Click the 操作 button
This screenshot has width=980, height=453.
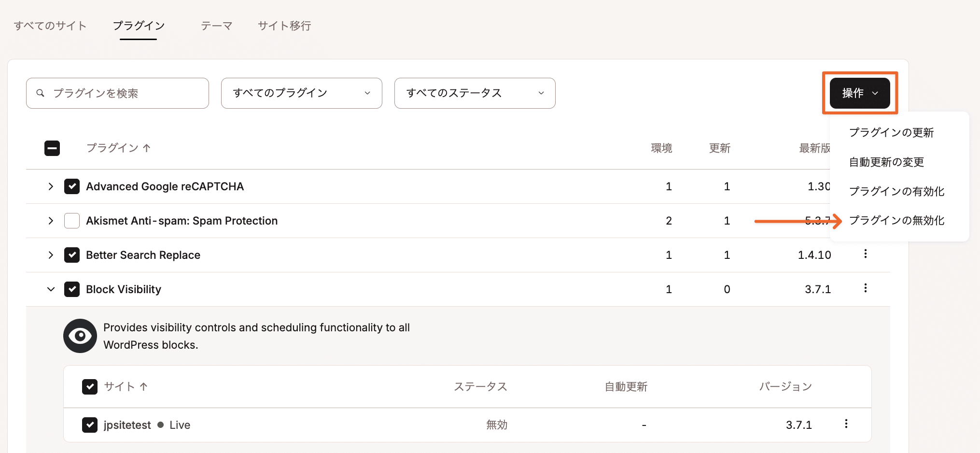pyautogui.click(x=859, y=93)
